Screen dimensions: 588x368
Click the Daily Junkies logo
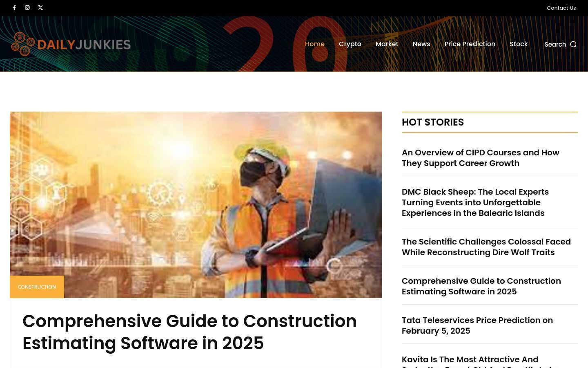point(71,44)
